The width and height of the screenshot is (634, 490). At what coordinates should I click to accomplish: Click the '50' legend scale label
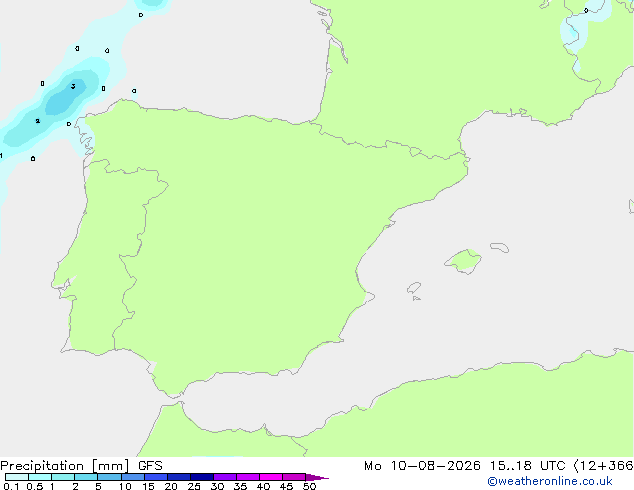pos(309,486)
